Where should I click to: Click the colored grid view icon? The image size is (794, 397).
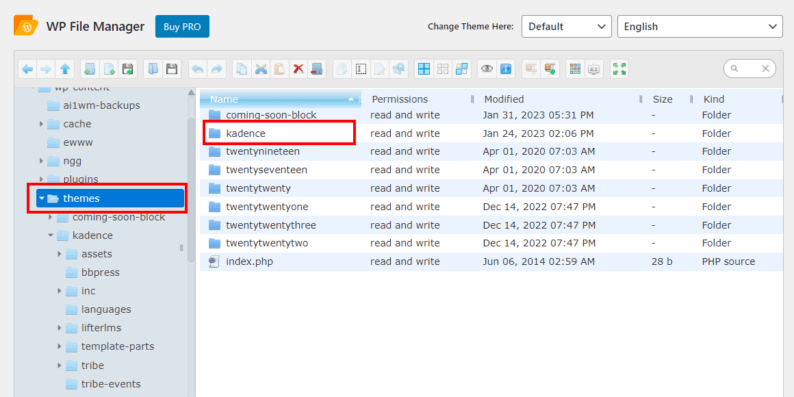click(575, 69)
